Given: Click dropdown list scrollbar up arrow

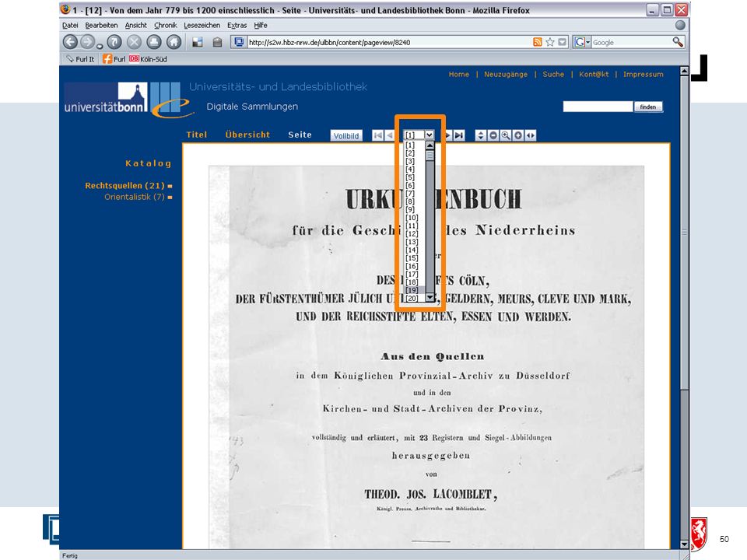Looking at the screenshot, I should (430, 145).
